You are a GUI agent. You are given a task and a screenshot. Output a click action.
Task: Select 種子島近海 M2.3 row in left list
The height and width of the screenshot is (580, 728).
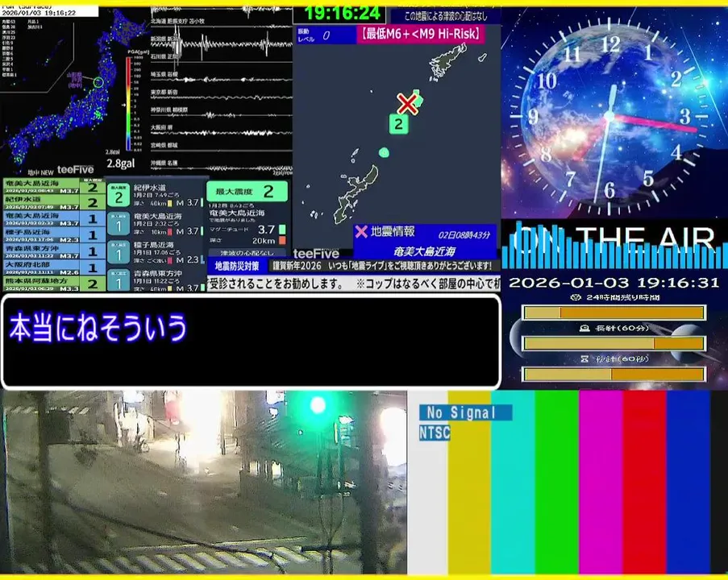coord(54,235)
